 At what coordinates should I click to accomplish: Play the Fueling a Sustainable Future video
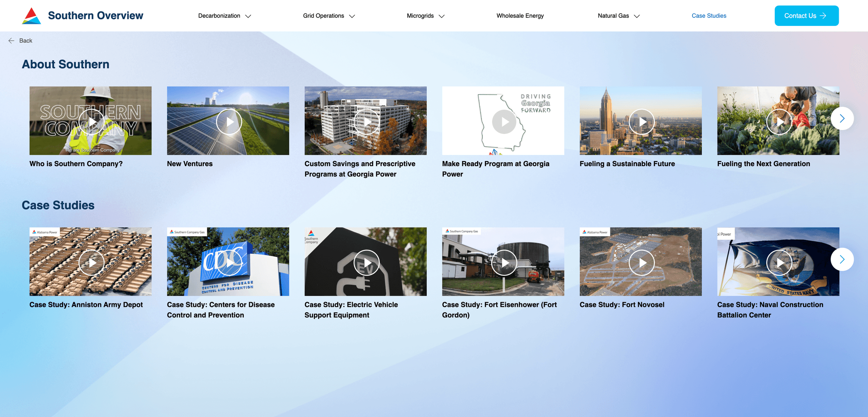642,122
